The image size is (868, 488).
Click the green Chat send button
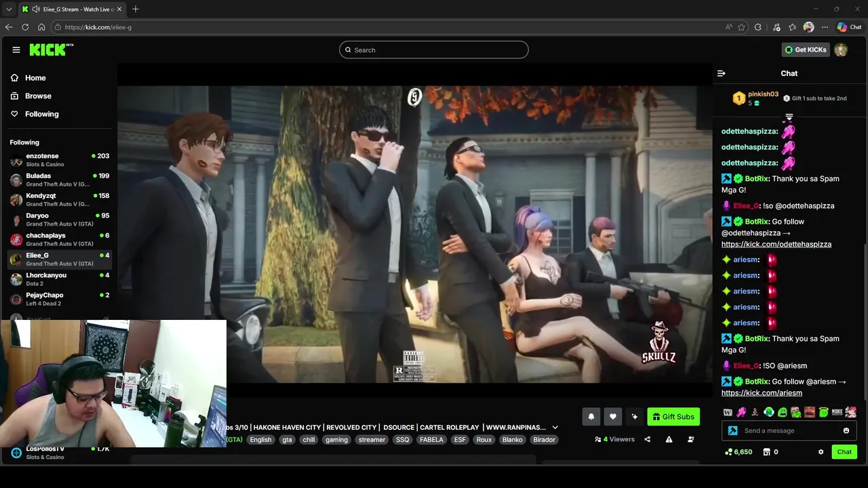pyautogui.click(x=844, y=452)
